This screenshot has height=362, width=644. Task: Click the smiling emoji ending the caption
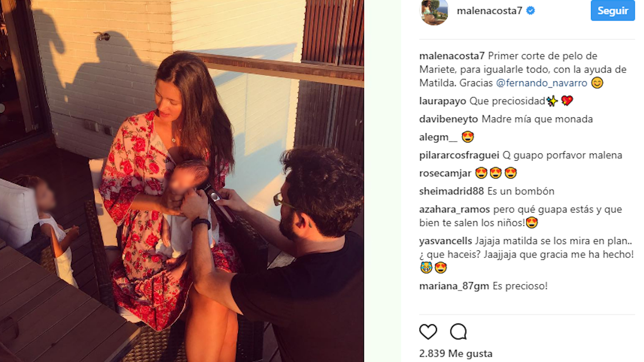click(597, 83)
